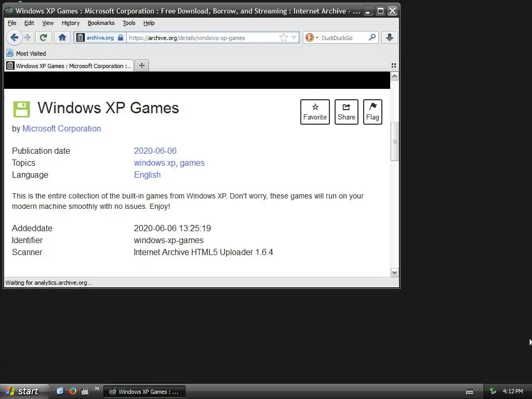This screenshot has width=532, height=399.
Task: Click the green floppy disk software icon
Action: click(21, 109)
